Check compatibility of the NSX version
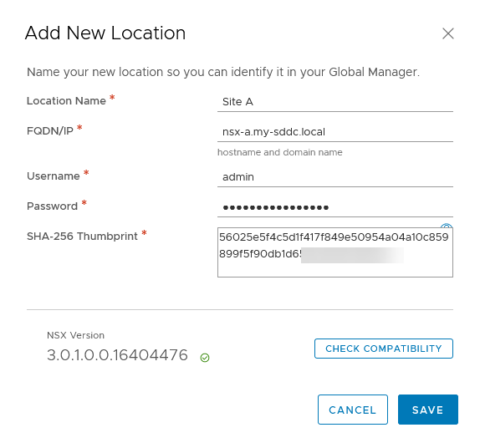The height and width of the screenshot is (448, 480). pos(384,349)
